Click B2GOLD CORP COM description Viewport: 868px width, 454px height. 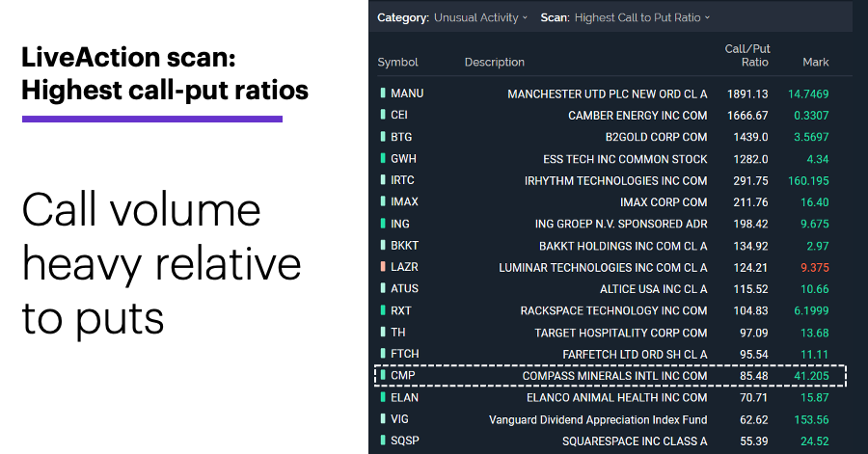[656, 137]
